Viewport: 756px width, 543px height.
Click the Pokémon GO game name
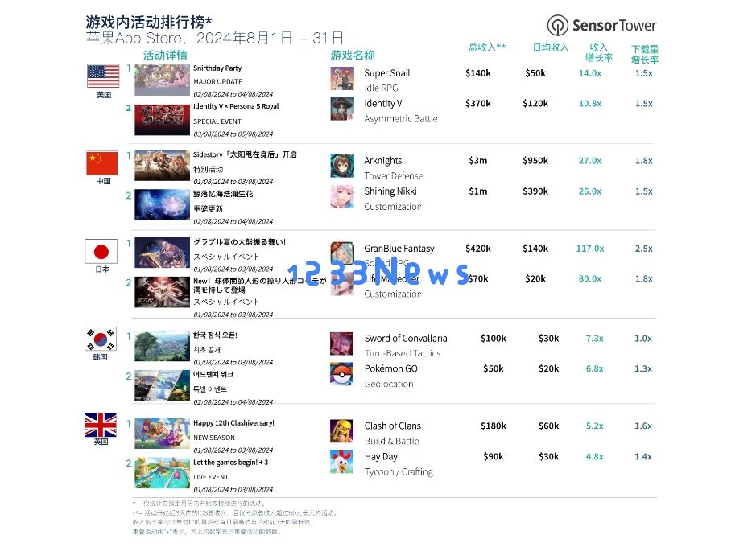(x=391, y=368)
